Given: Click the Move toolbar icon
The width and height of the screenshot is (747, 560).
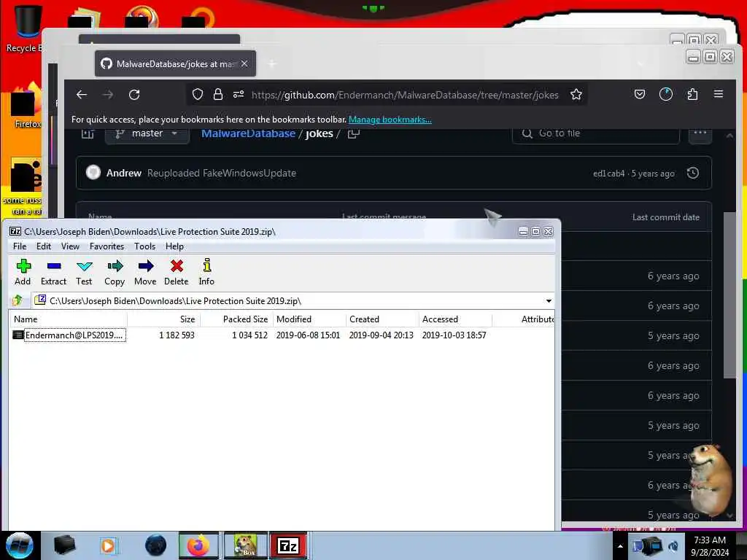Looking at the screenshot, I should (145, 273).
